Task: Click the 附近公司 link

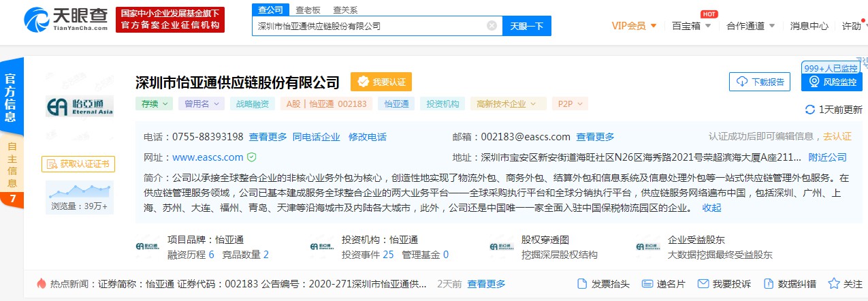Action: pyautogui.click(x=828, y=157)
